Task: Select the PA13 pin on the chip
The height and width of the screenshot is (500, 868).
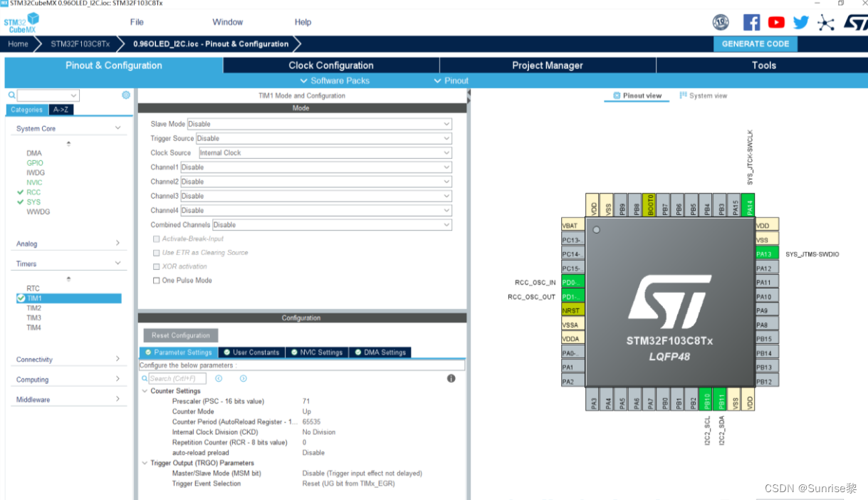Action: point(767,254)
